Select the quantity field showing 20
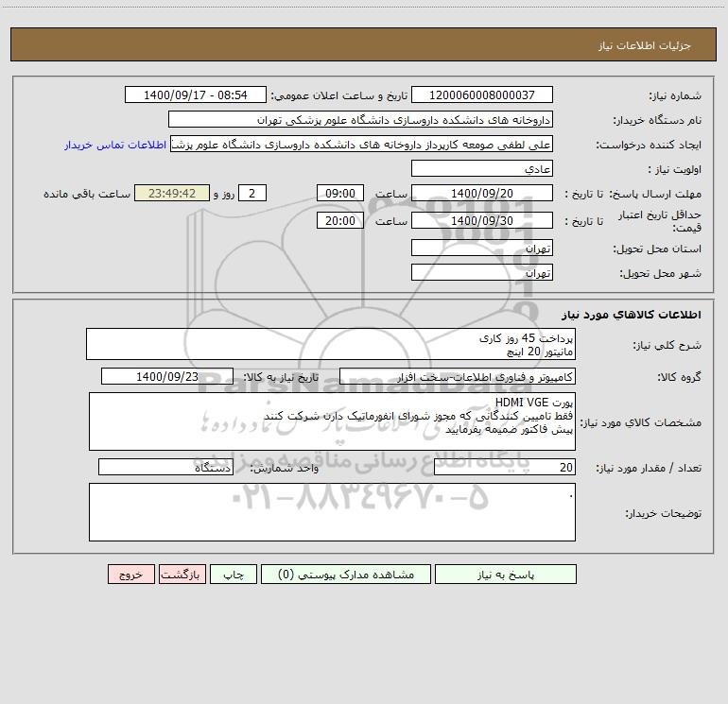The width and height of the screenshot is (728, 704). point(505,467)
